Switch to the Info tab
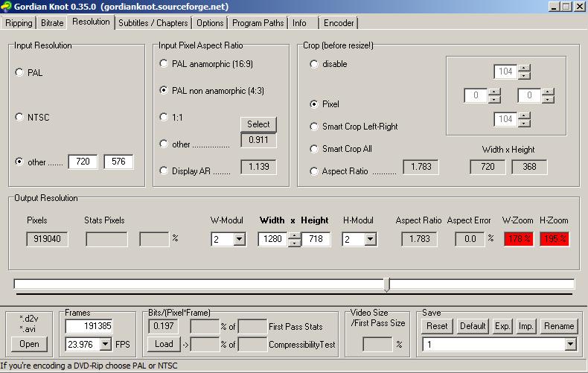The image size is (588, 373). click(x=299, y=23)
